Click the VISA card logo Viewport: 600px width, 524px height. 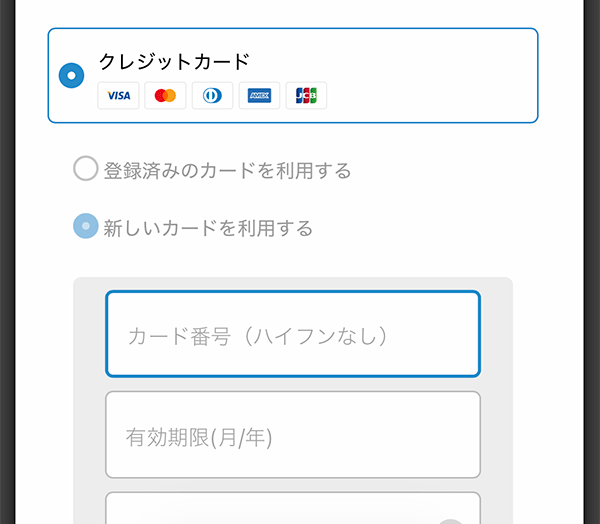pos(118,96)
